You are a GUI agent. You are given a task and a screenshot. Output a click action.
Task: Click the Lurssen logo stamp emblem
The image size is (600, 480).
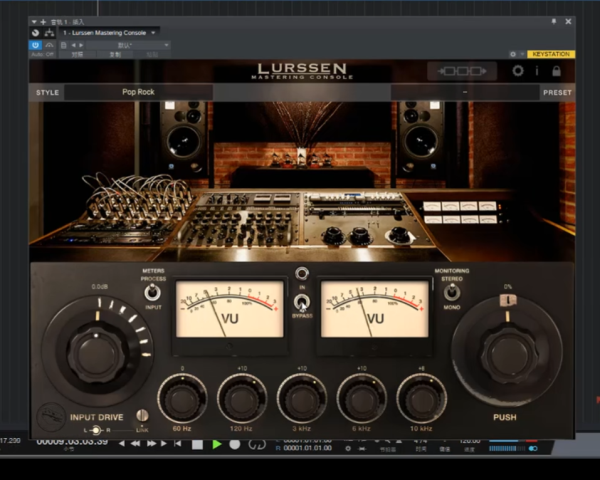click(51, 416)
